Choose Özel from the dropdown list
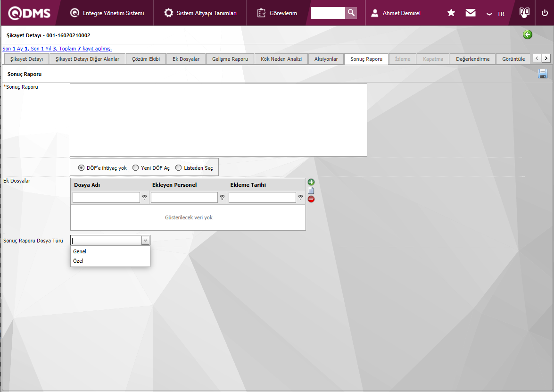Viewport: 554px width, 392px height. (x=110, y=261)
